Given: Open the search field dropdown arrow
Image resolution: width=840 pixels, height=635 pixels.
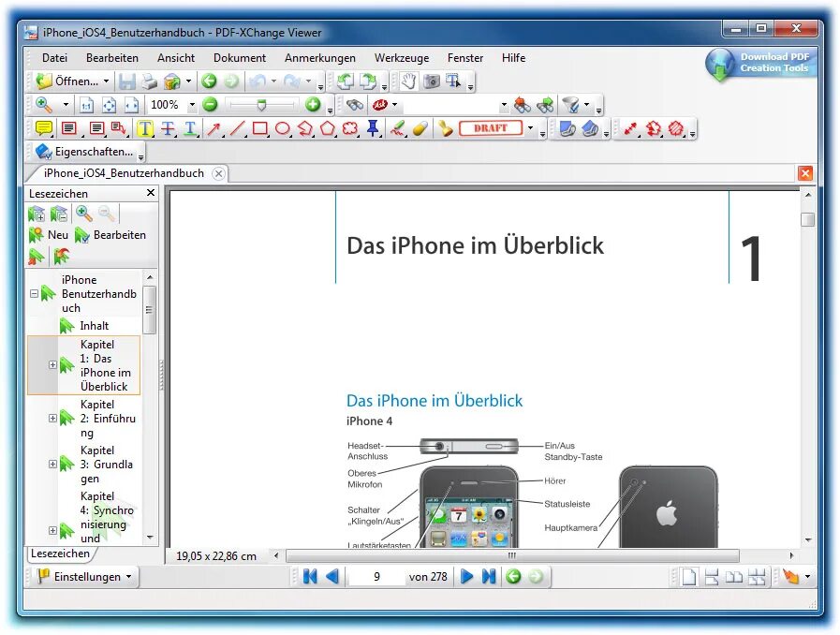Looking at the screenshot, I should click(504, 105).
